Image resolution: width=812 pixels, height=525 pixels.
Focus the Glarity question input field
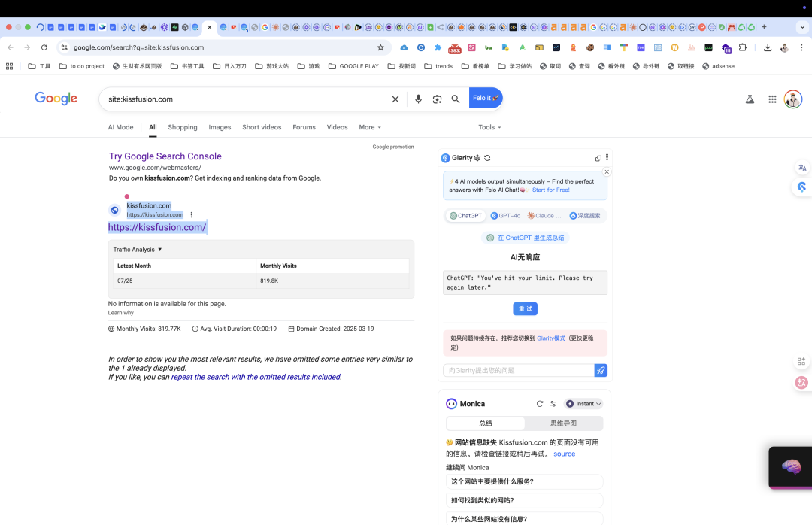(518, 370)
